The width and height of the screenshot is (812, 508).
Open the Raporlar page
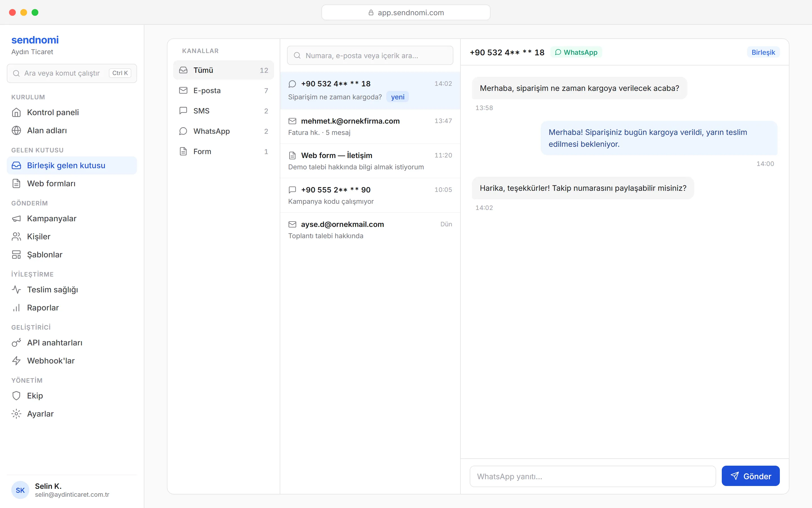tap(72, 308)
